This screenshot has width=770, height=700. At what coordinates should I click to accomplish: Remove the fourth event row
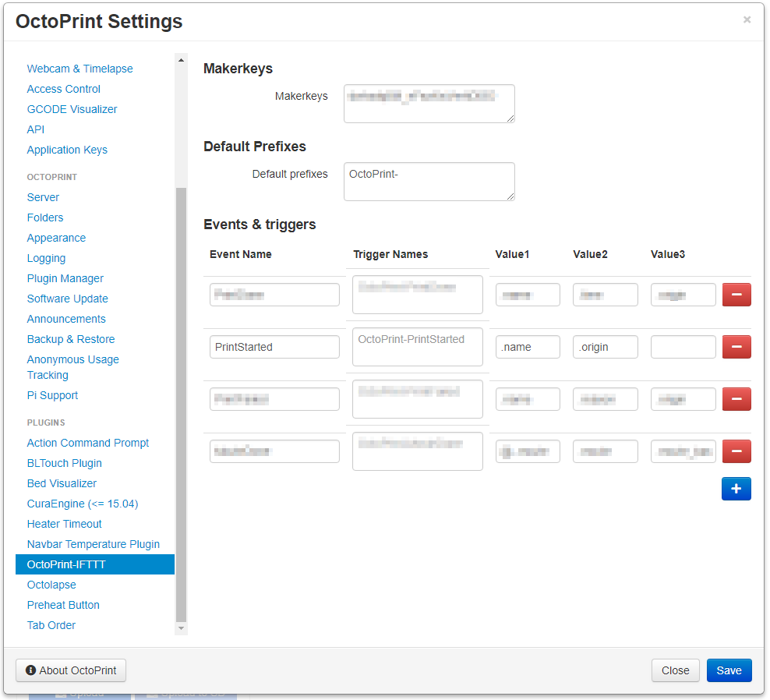[x=736, y=451]
